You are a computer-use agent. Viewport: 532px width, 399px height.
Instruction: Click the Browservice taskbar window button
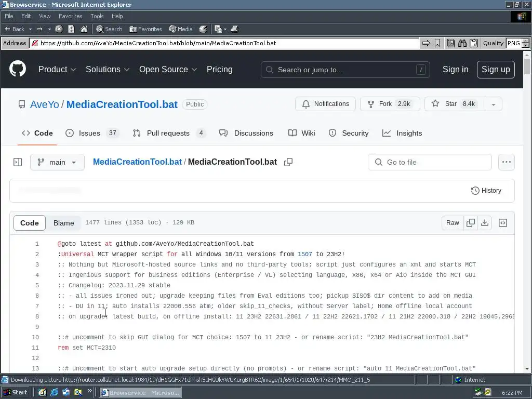[x=140, y=393]
